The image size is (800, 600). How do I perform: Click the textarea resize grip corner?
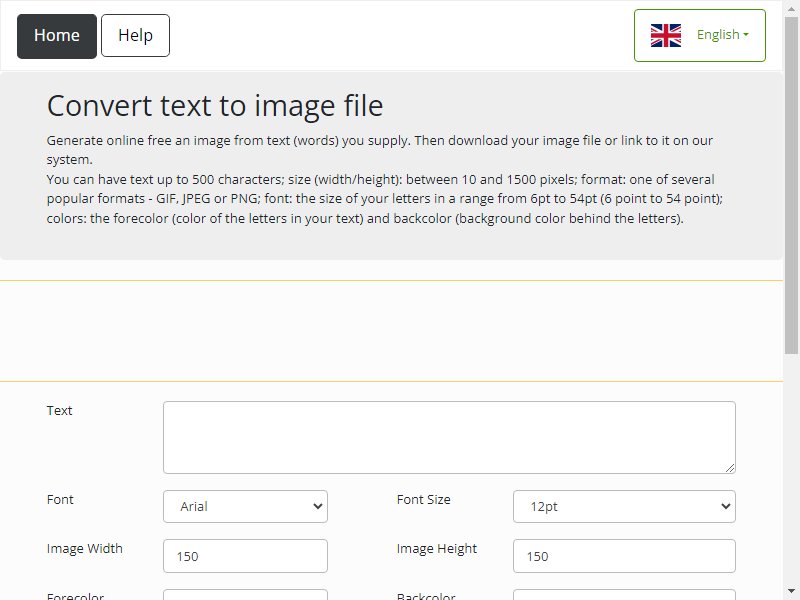tap(730, 468)
